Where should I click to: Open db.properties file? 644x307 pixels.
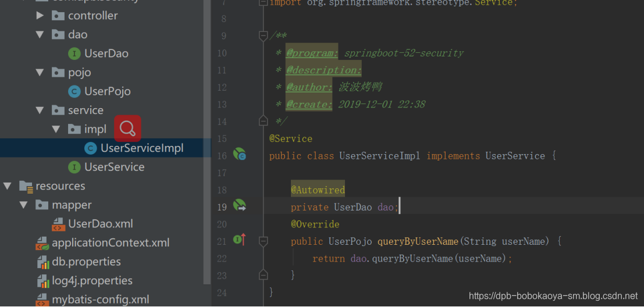(86, 262)
